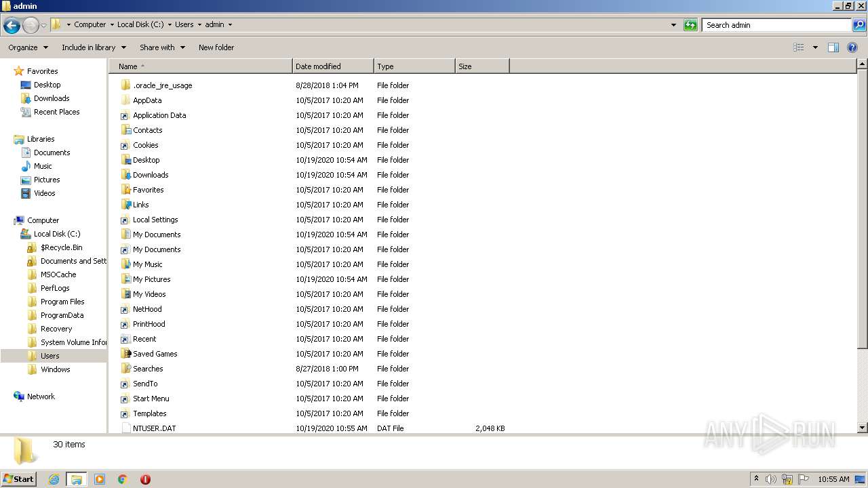868x488 pixels.
Task: Select Libraries in navigation pane
Action: pos(41,139)
